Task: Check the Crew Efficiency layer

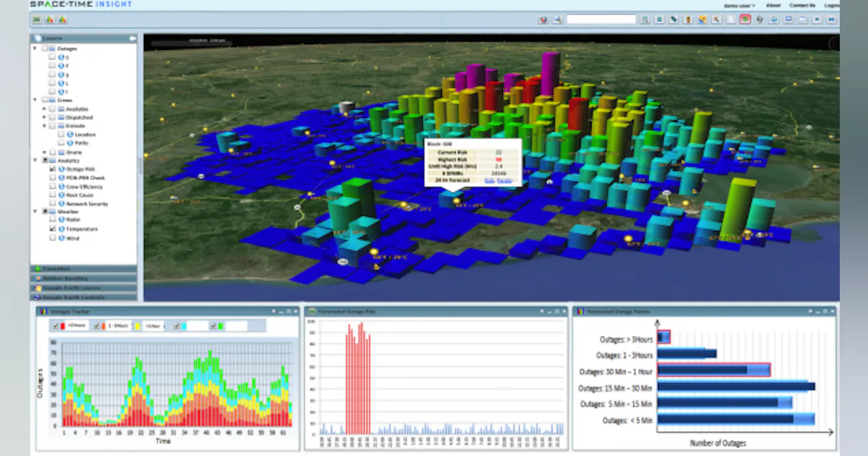Action: pyautogui.click(x=52, y=186)
